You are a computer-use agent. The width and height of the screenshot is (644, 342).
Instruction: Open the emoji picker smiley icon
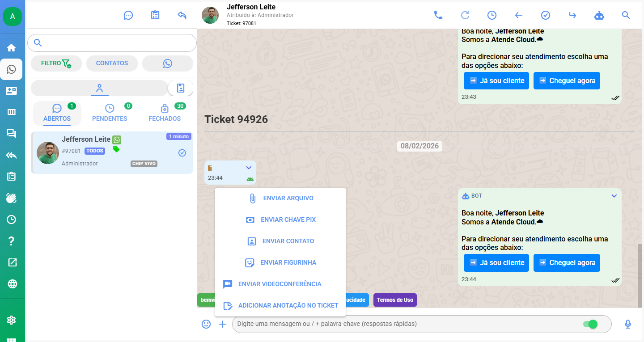206,324
